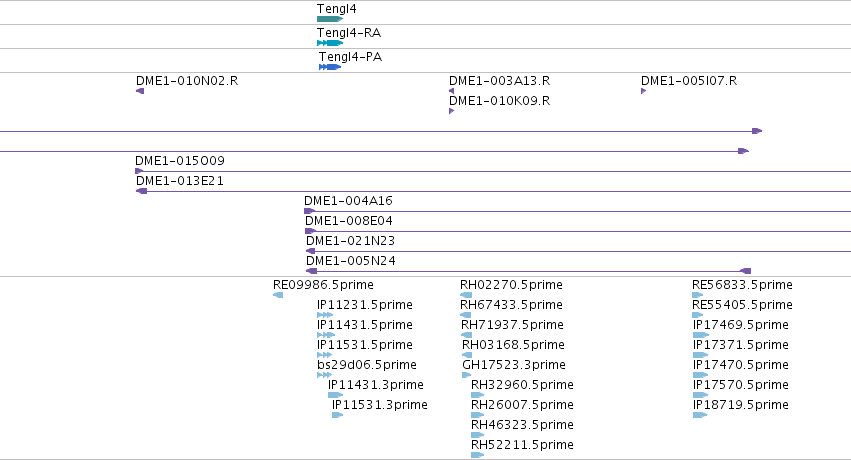851x460 pixels.
Task: Select the RE56833.5prime EST glyph
Action: [698, 295]
